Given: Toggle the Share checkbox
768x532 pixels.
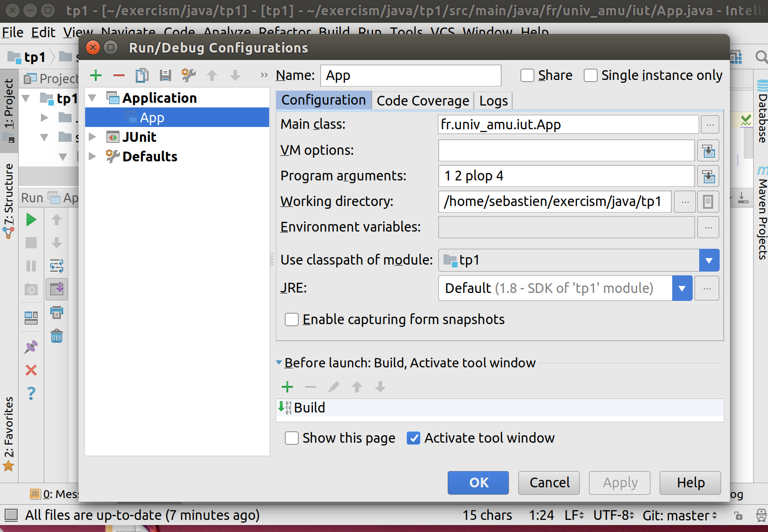Looking at the screenshot, I should tap(527, 75).
